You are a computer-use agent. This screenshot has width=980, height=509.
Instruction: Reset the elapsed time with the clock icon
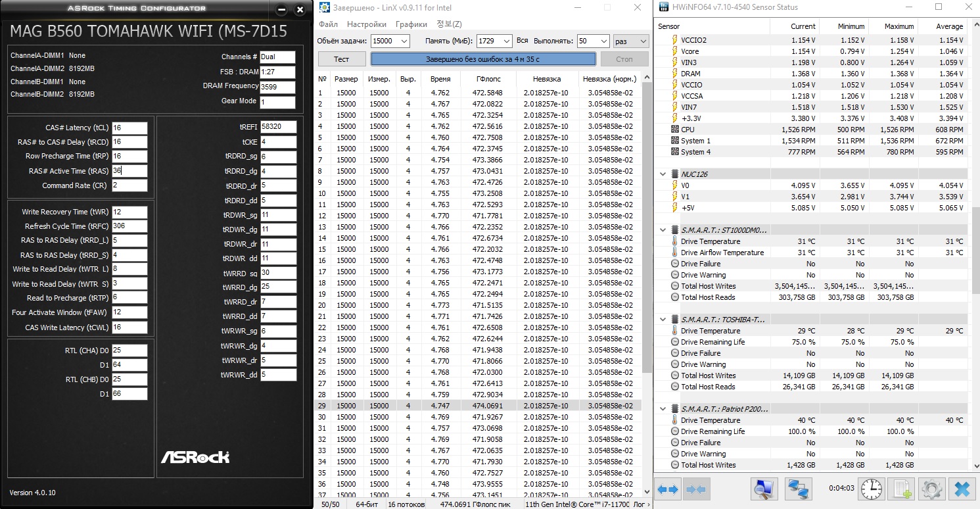(871, 489)
